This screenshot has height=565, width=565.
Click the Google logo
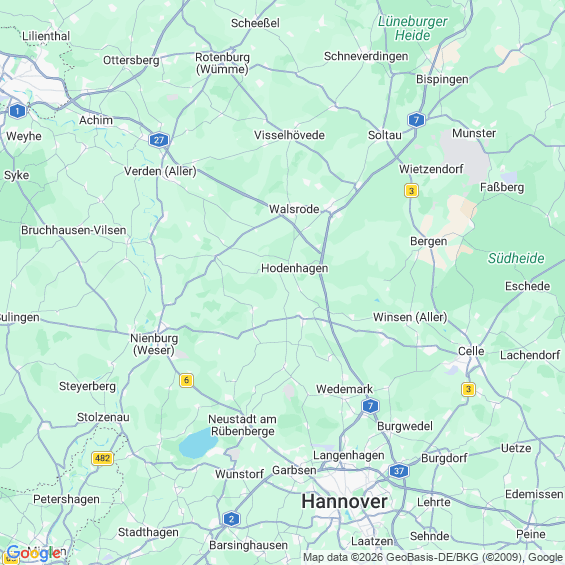tap(34, 553)
